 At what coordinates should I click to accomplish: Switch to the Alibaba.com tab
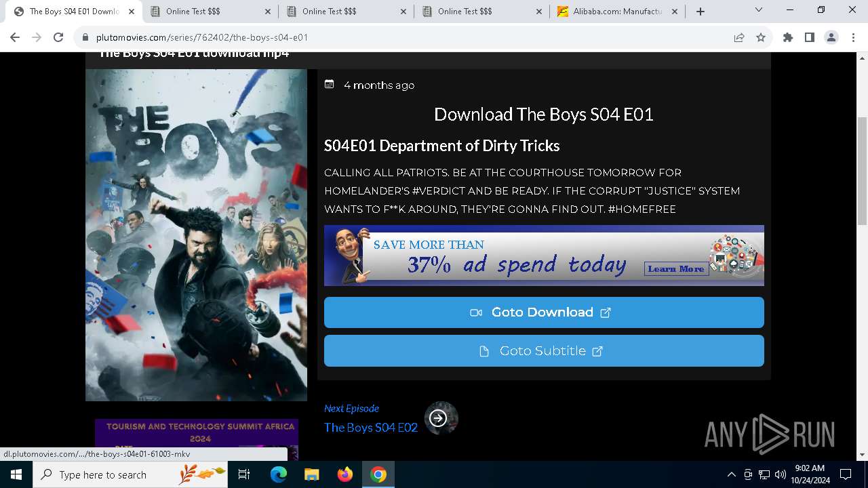click(x=617, y=12)
